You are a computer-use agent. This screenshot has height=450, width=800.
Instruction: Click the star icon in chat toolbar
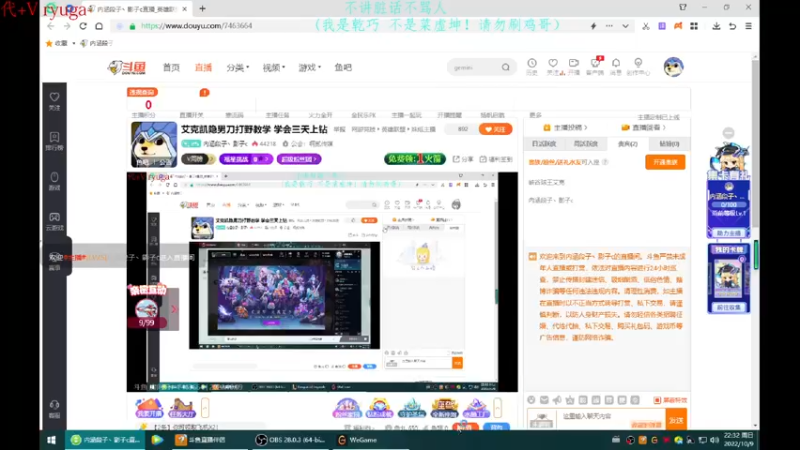(x=570, y=400)
